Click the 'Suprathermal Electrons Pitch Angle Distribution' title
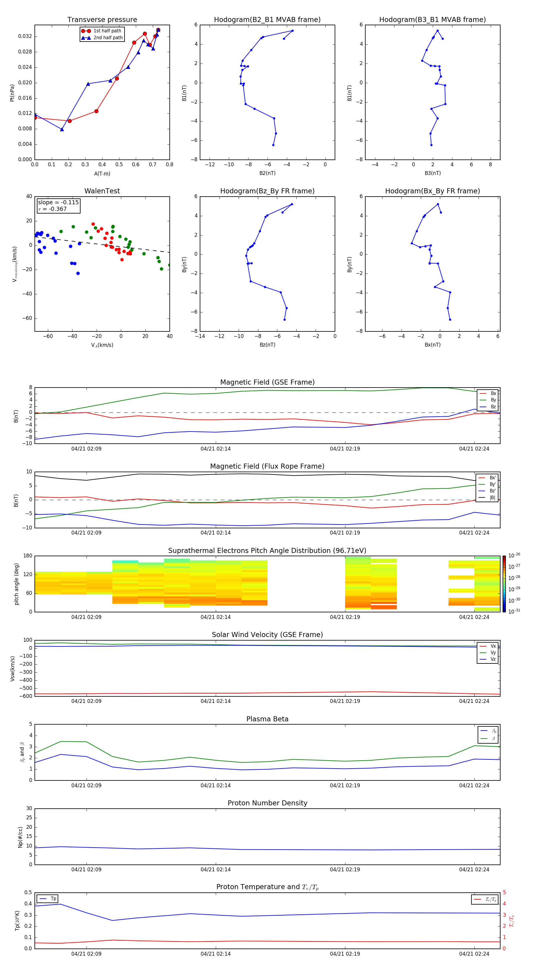 tap(267, 551)
